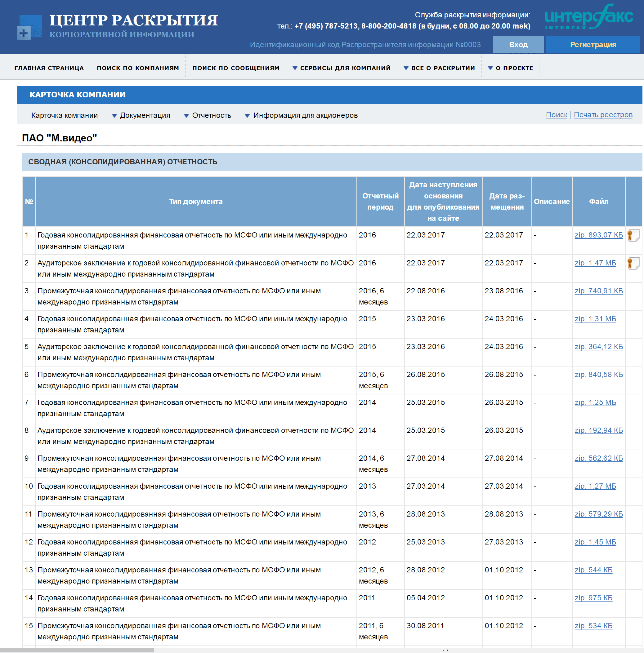The width and height of the screenshot is (644, 653).
Task: Click Карточка компании blue heading bar
Action: click(x=329, y=95)
